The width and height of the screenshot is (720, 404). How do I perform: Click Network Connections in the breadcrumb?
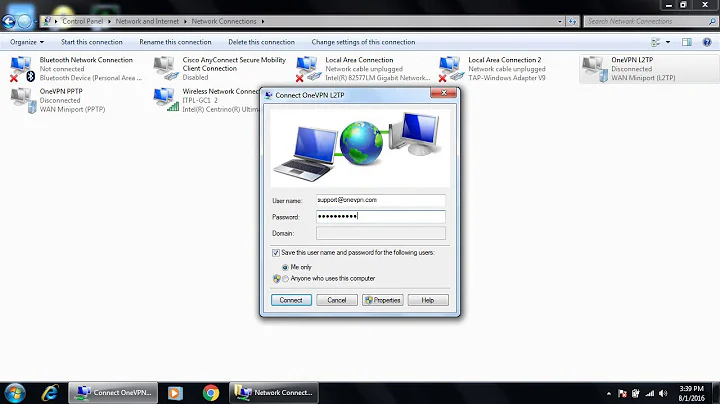point(224,21)
